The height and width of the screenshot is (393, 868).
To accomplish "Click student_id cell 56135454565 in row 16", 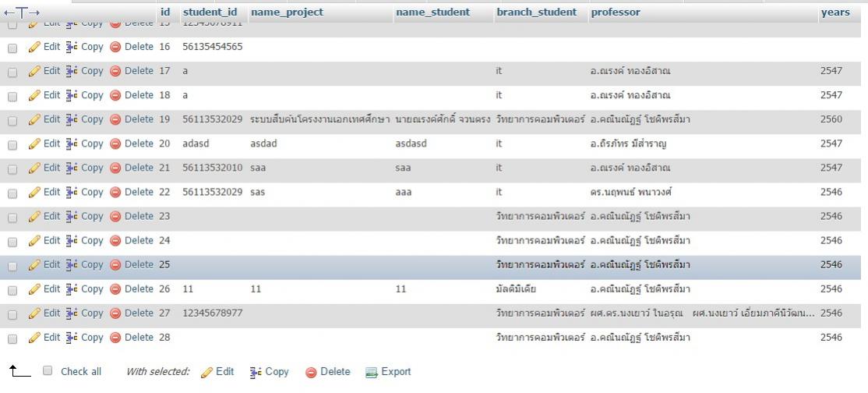I will coord(213,47).
